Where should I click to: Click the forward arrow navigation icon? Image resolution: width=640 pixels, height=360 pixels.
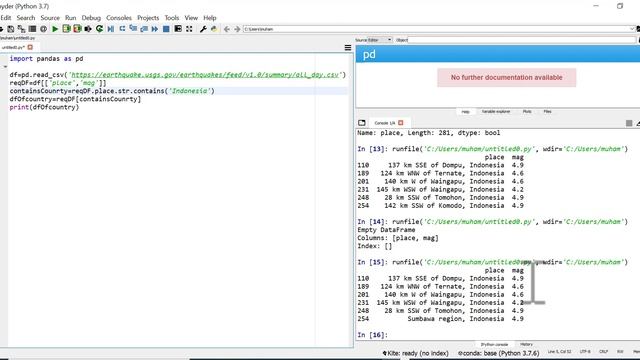(x=237, y=29)
